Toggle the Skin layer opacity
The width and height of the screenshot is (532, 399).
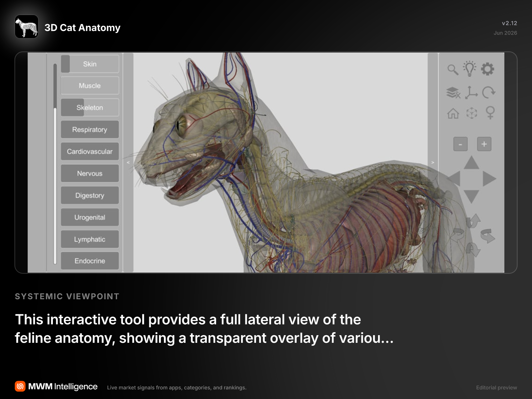pos(90,64)
